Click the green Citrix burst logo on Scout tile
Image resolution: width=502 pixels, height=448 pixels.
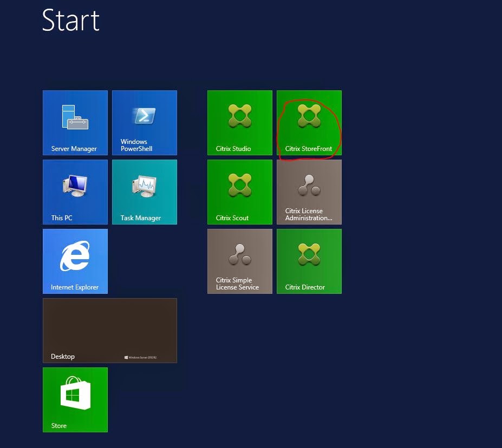pos(239,184)
